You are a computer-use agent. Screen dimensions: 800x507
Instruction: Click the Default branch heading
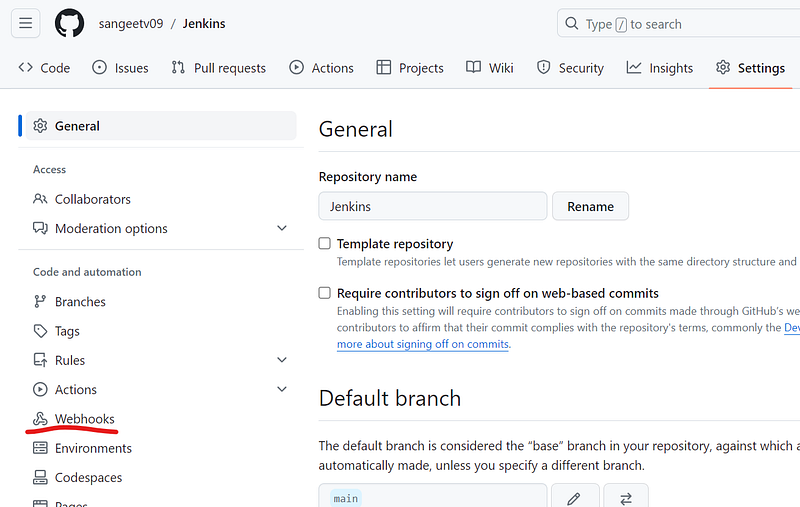(x=390, y=398)
